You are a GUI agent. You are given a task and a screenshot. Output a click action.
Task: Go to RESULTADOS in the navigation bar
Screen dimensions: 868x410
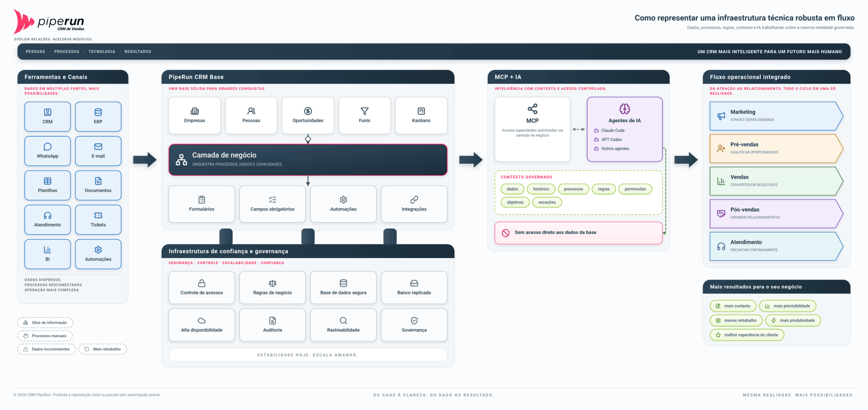tap(138, 52)
